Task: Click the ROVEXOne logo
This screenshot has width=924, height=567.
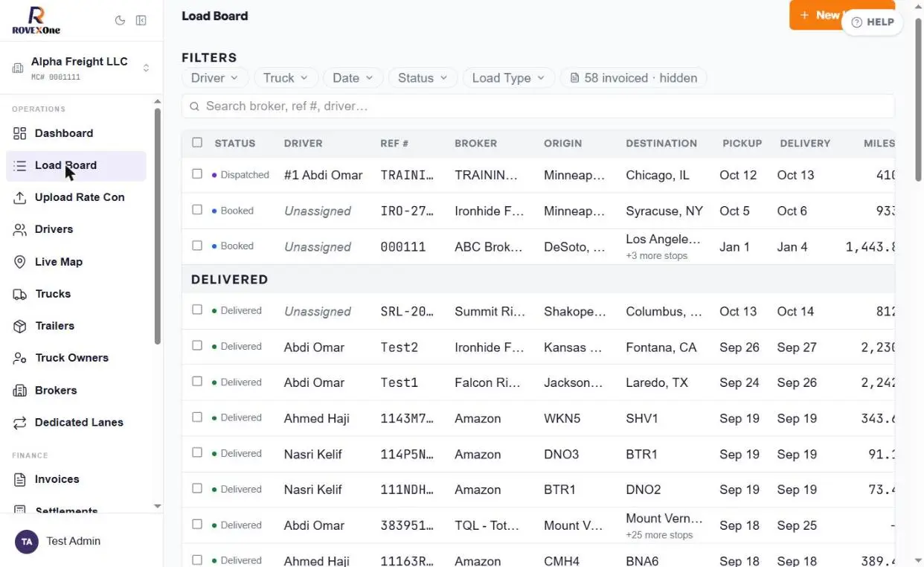Action: [36, 20]
